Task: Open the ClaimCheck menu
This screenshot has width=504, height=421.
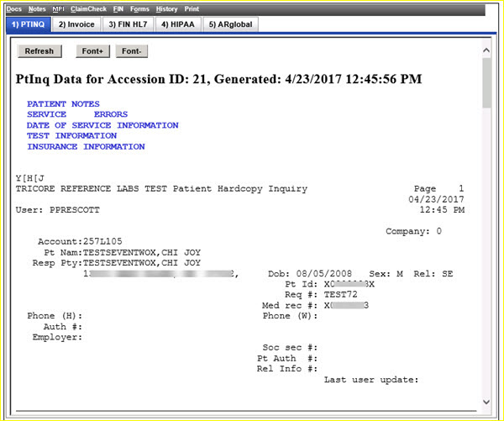Action: 88,8
